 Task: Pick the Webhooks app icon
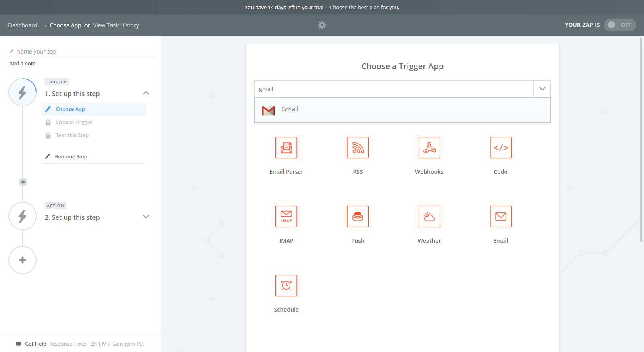tap(429, 148)
